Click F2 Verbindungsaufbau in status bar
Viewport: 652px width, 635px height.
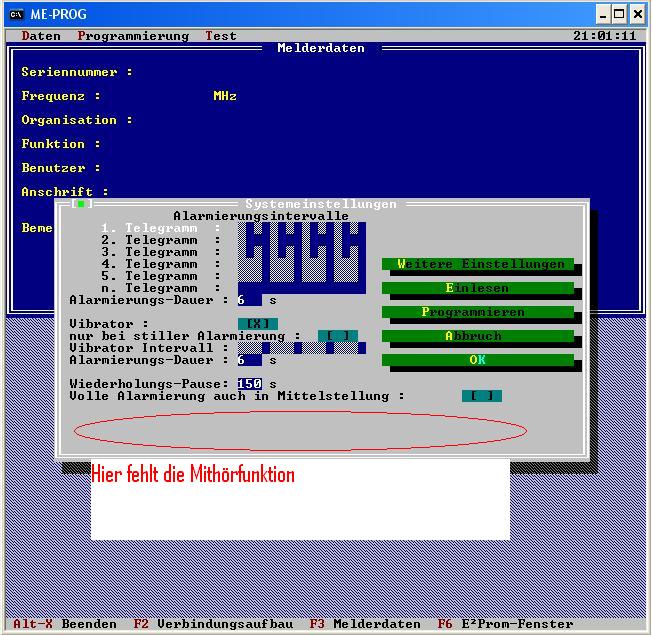coord(213,624)
